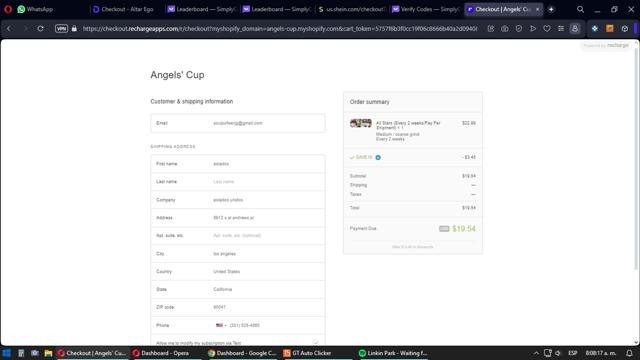
Task: Click the Email input field
Action: point(238,123)
